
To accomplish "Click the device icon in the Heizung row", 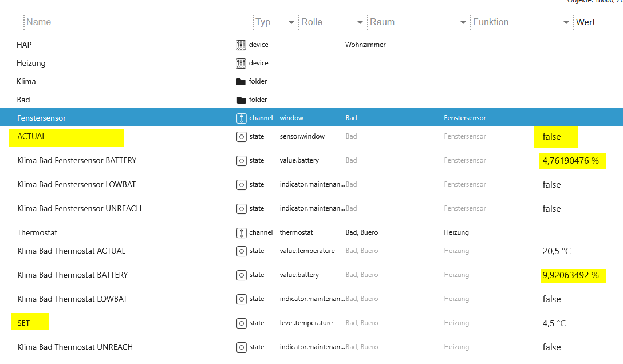I will click(x=241, y=63).
